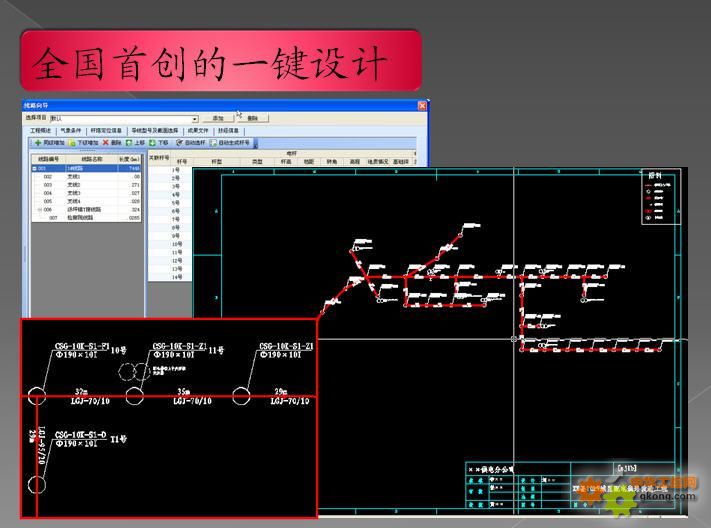Viewport: 711px width, 528px height.
Task: Switch to the 成果文件 tab
Action: click(198, 131)
